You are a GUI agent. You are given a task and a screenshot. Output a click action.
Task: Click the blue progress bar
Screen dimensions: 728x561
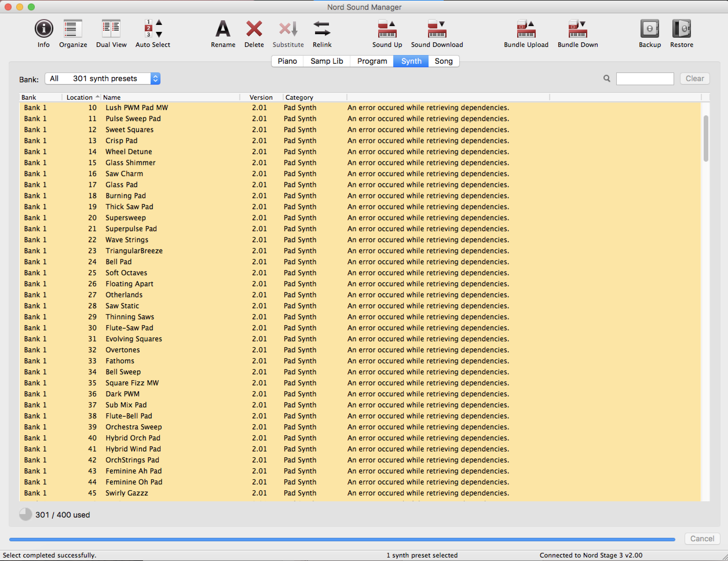(x=342, y=539)
